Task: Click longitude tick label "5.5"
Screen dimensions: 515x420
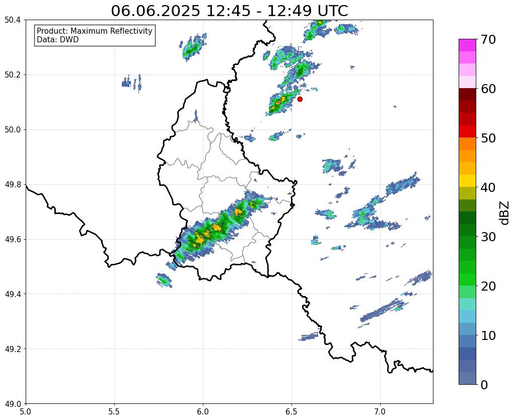Action: tap(114, 411)
